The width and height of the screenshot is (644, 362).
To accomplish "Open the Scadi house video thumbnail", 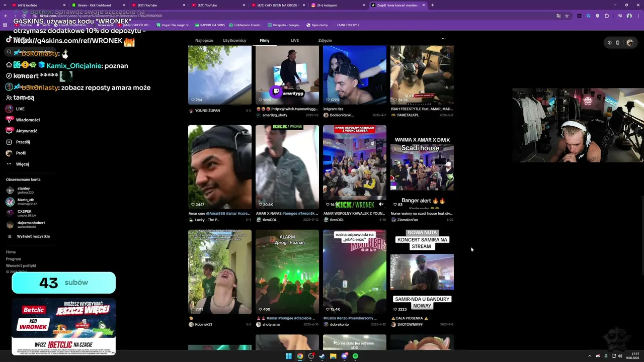I will pyautogui.click(x=422, y=167).
